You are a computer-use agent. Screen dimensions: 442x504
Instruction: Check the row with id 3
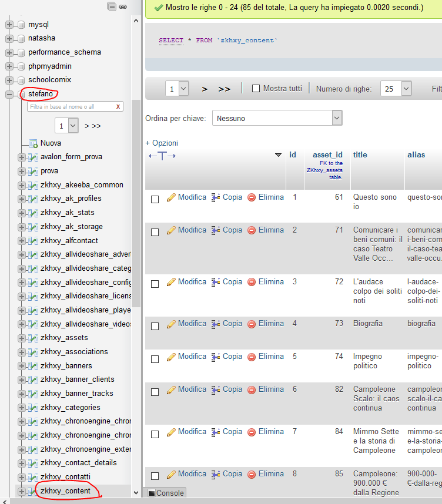click(x=155, y=284)
